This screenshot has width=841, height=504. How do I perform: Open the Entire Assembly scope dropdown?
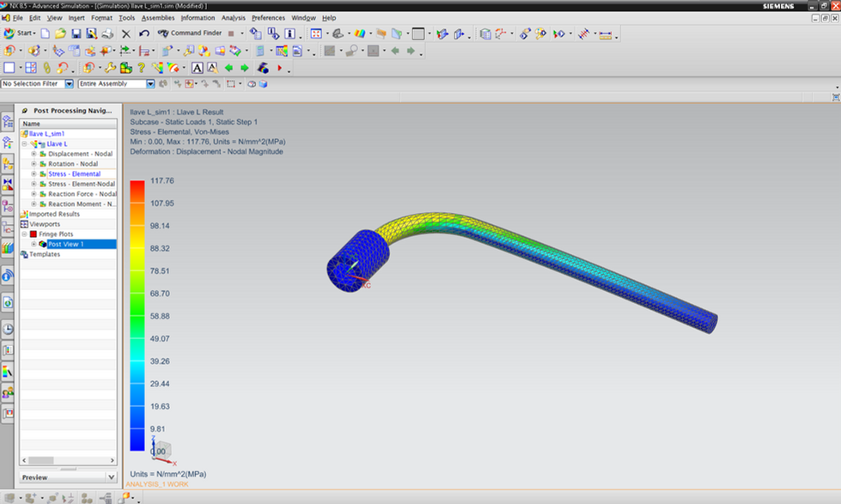[x=150, y=83]
